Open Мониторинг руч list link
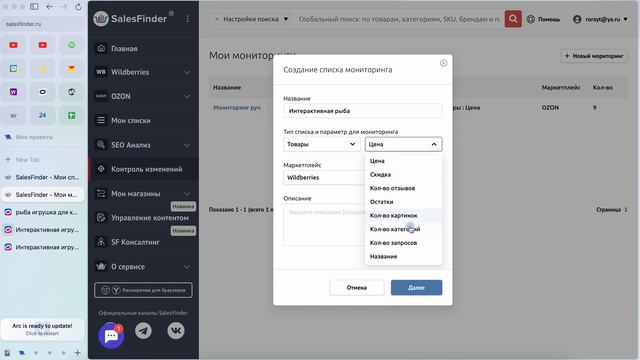640x360 pixels. (x=237, y=108)
